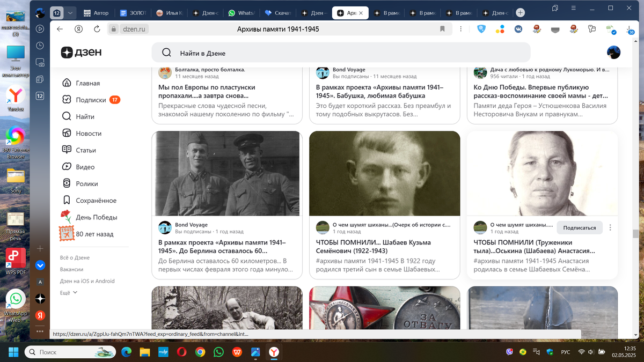This screenshot has width=644, height=362.
Task: Open WhatsApp from the Windows taskbar
Action: (x=218, y=352)
